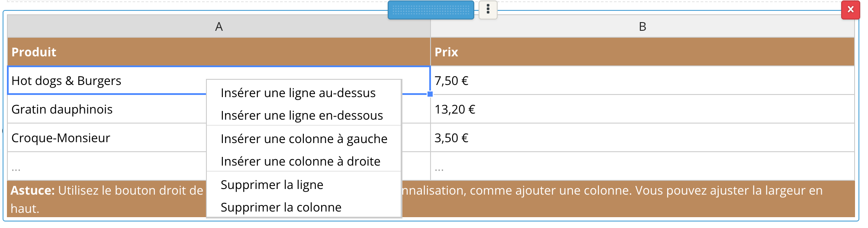Screen dimensions: 868x228
Task: Open the three-dot options menu
Action: point(488,9)
